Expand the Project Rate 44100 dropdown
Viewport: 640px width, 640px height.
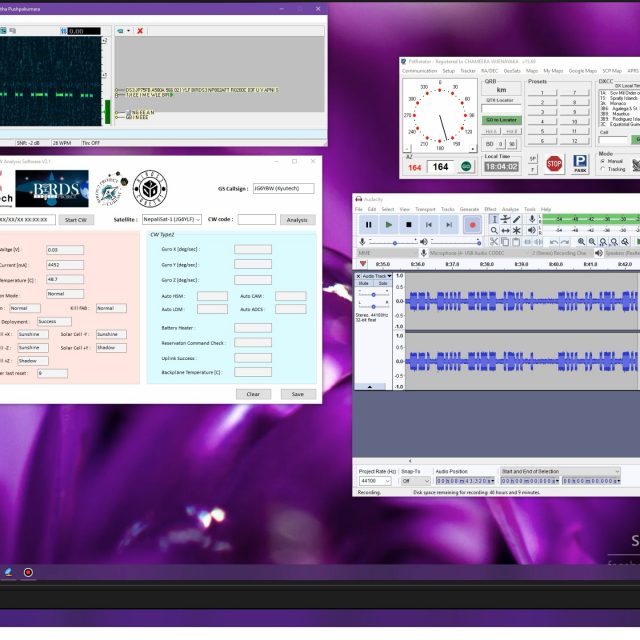click(386, 481)
